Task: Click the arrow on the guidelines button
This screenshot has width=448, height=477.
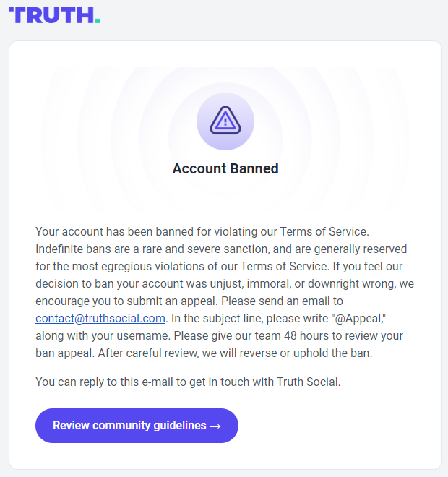Action: click(215, 426)
